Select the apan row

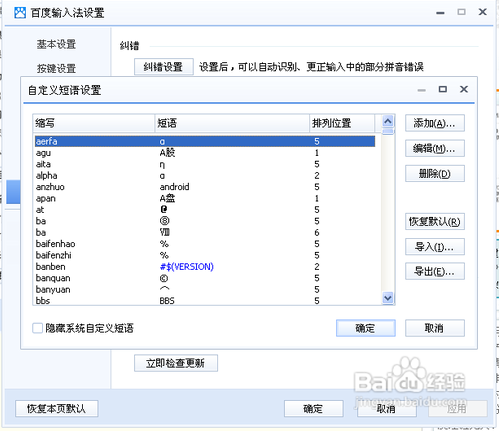[x=205, y=198]
